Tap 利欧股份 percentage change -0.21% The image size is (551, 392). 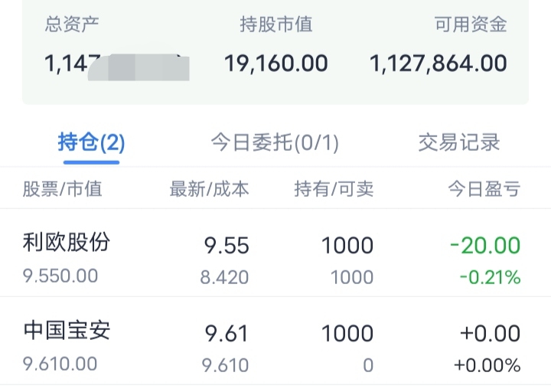[491, 277]
